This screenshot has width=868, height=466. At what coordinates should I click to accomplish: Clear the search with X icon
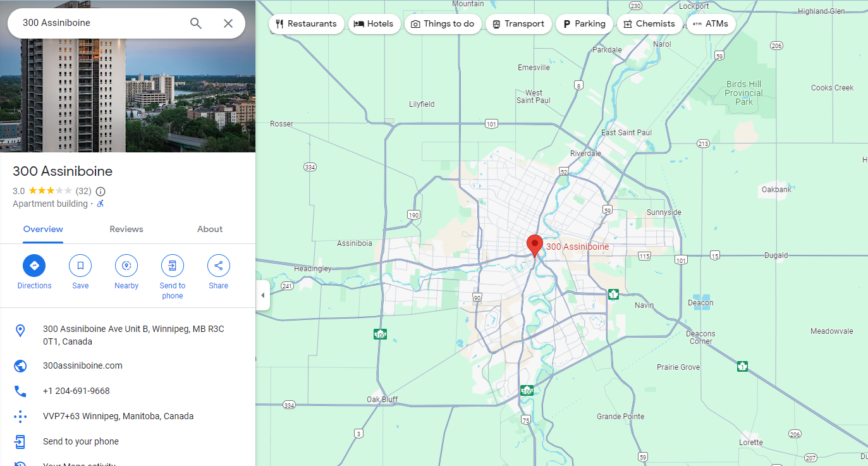point(228,23)
